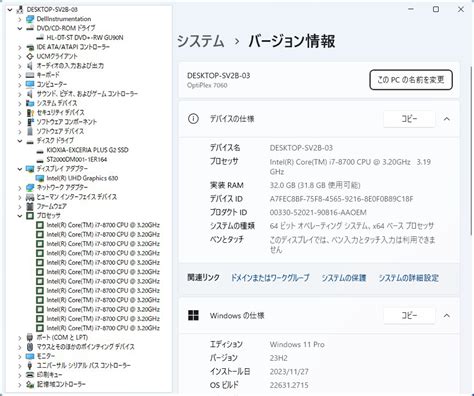This screenshot has width=474, height=396.
Task: Click the ディスク ドライブ disk icon
Action: [30, 141]
